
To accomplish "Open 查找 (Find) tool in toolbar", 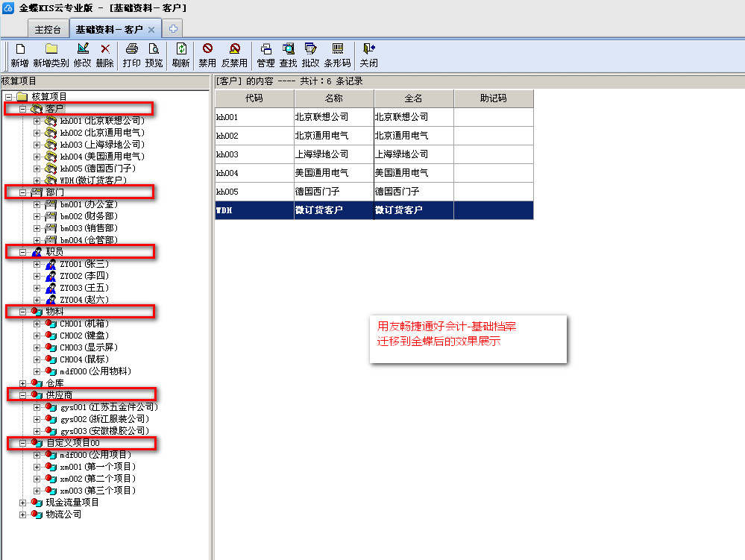I will [x=288, y=49].
